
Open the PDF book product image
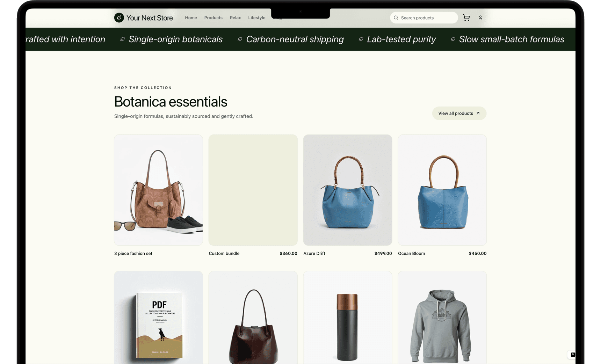(158, 317)
